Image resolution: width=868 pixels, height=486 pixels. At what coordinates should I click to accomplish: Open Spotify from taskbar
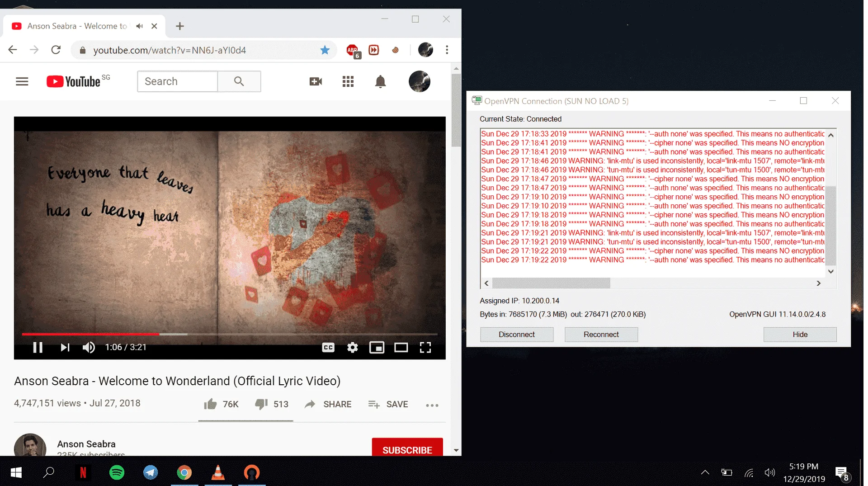click(117, 473)
